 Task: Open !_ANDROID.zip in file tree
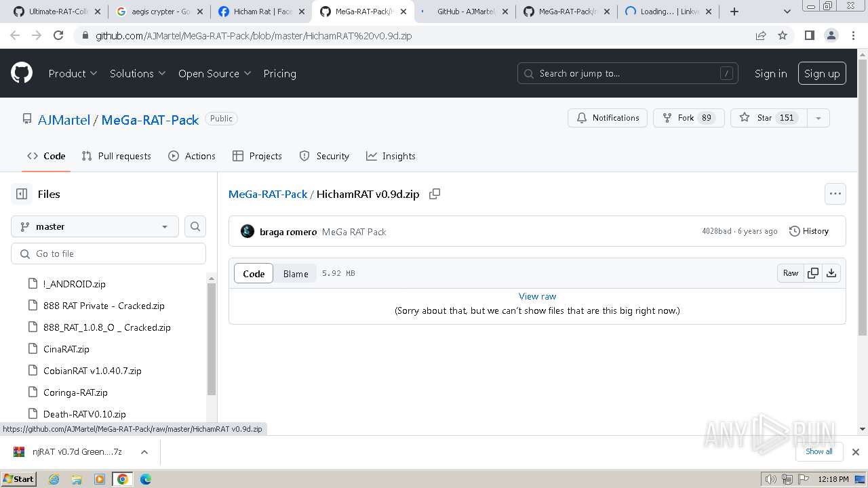tap(74, 284)
